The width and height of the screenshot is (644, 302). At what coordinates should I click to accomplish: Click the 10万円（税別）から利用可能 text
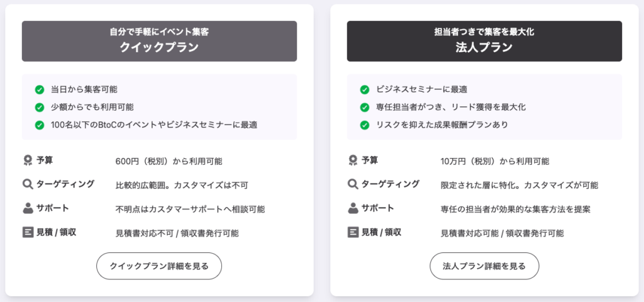click(495, 161)
